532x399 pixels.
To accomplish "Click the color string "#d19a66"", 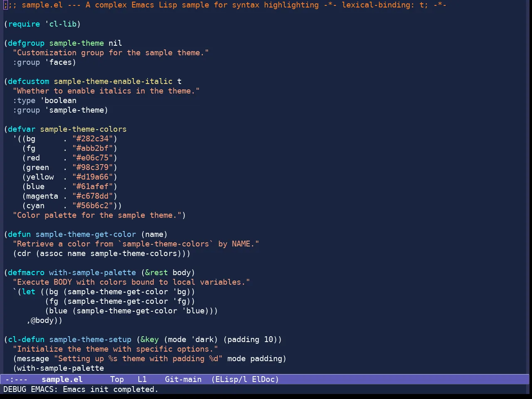I will 92,177.
